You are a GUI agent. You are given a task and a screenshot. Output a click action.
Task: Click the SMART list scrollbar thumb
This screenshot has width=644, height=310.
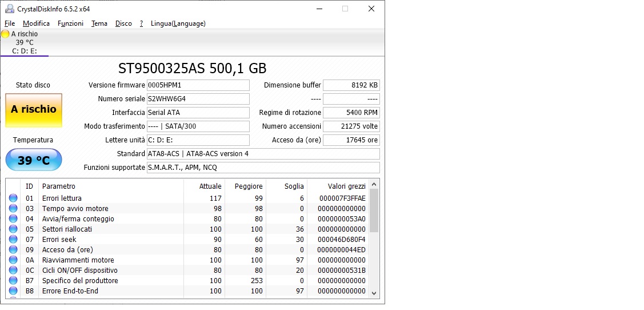[374, 211]
